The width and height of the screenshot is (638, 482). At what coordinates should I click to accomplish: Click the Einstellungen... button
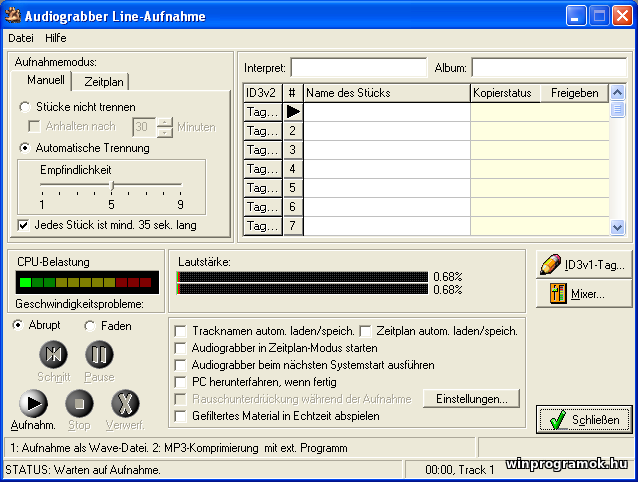coord(471,398)
